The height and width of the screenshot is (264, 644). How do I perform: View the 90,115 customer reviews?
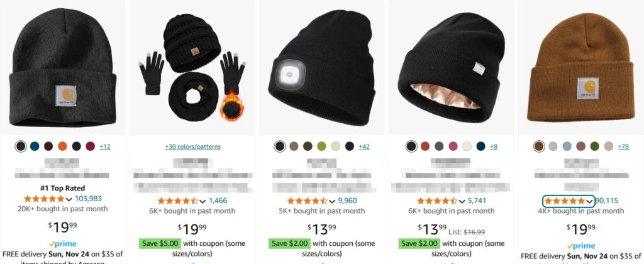pyautogui.click(x=606, y=201)
